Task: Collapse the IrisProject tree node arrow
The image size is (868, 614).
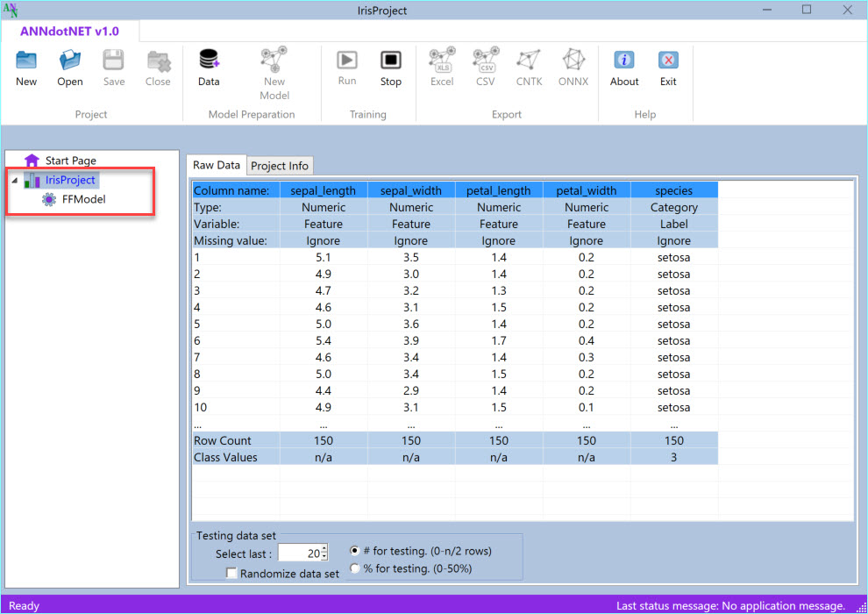Action: click(14, 181)
